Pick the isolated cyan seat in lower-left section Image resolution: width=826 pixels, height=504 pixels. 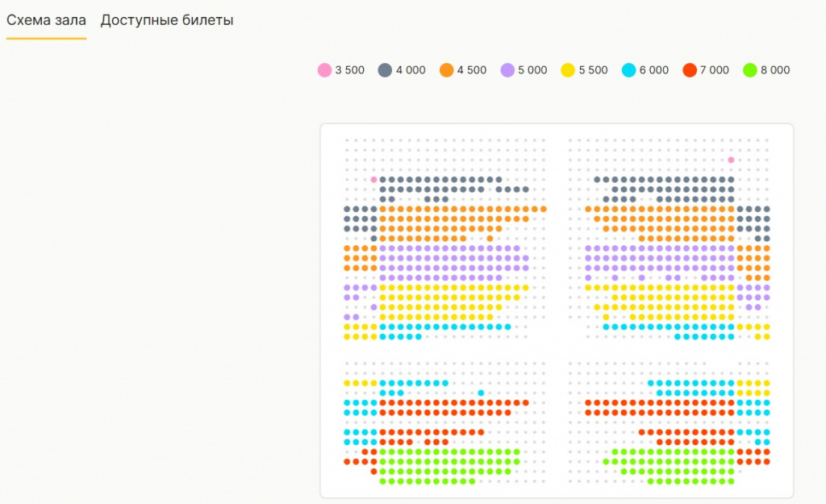pos(481,394)
